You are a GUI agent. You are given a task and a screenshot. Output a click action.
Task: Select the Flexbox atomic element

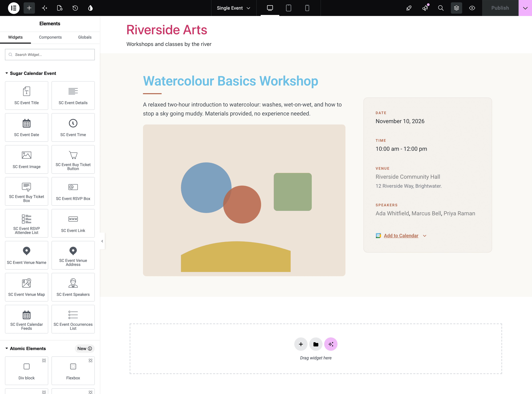pyautogui.click(x=73, y=371)
